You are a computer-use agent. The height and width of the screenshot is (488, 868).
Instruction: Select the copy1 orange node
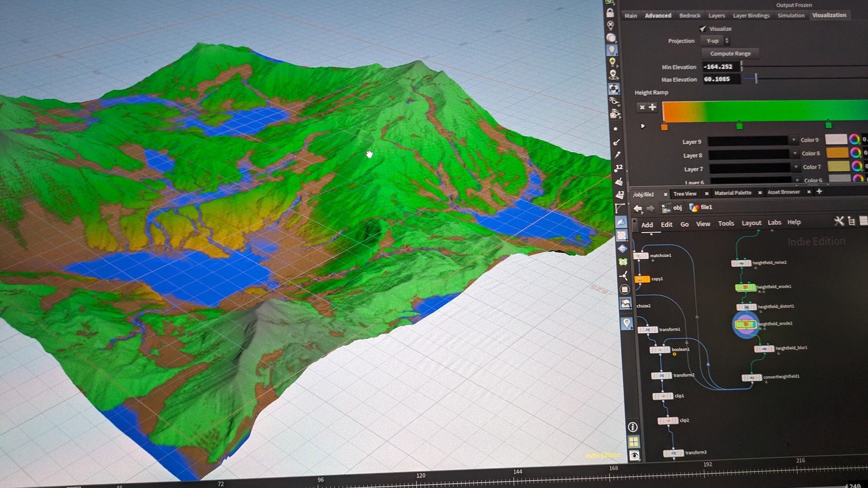642,279
